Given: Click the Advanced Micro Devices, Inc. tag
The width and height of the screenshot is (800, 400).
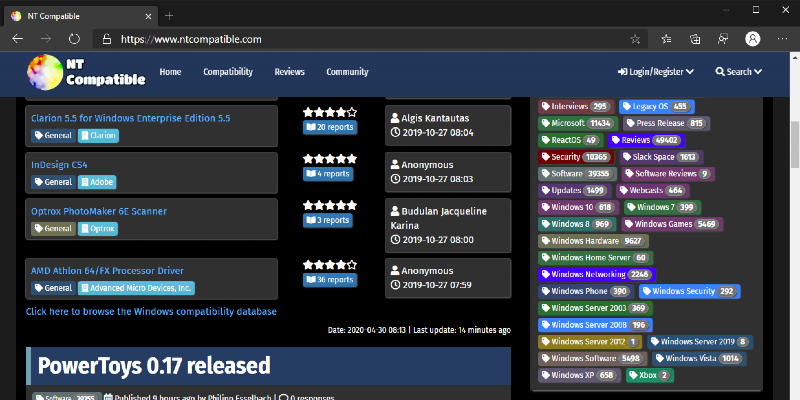Looking at the screenshot, I should [x=136, y=288].
